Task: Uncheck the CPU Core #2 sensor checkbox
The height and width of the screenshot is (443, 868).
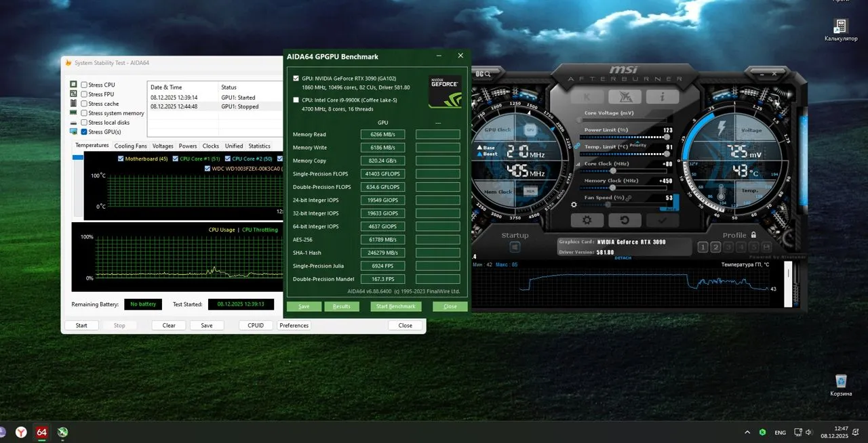Action: click(x=228, y=159)
